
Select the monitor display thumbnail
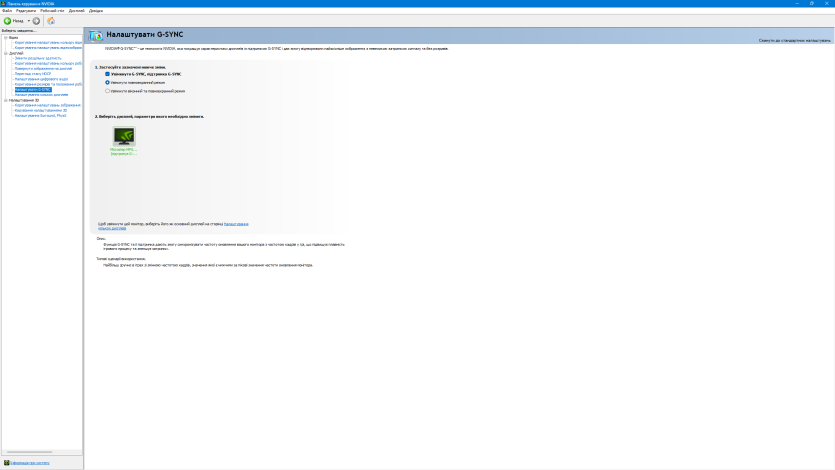124,136
